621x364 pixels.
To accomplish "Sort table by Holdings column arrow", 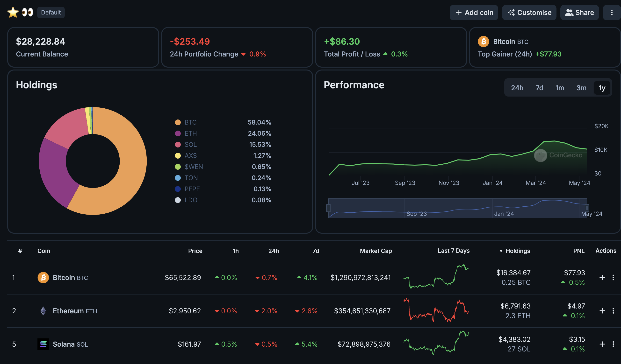I will pyautogui.click(x=501, y=251).
